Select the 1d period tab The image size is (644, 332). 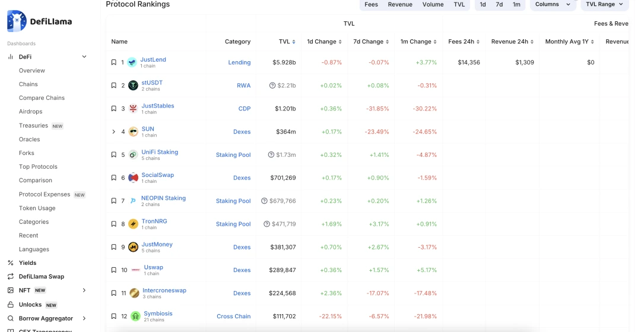[x=483, y=5]
